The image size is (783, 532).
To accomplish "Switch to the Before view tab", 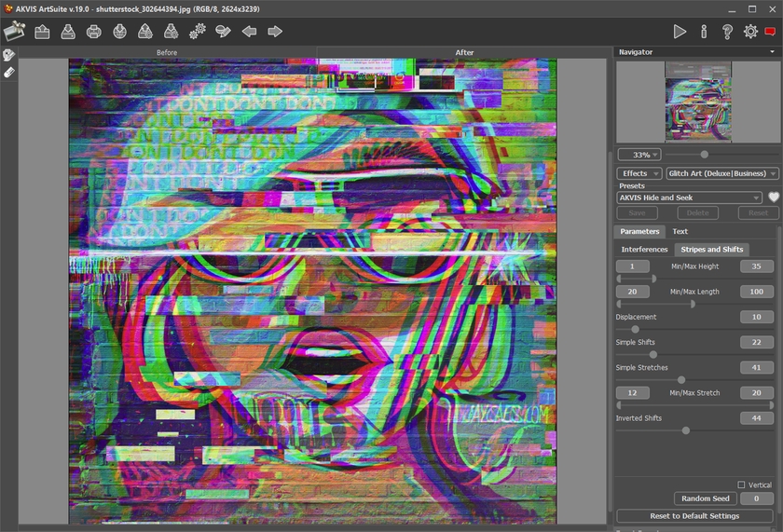I will 167,53.
